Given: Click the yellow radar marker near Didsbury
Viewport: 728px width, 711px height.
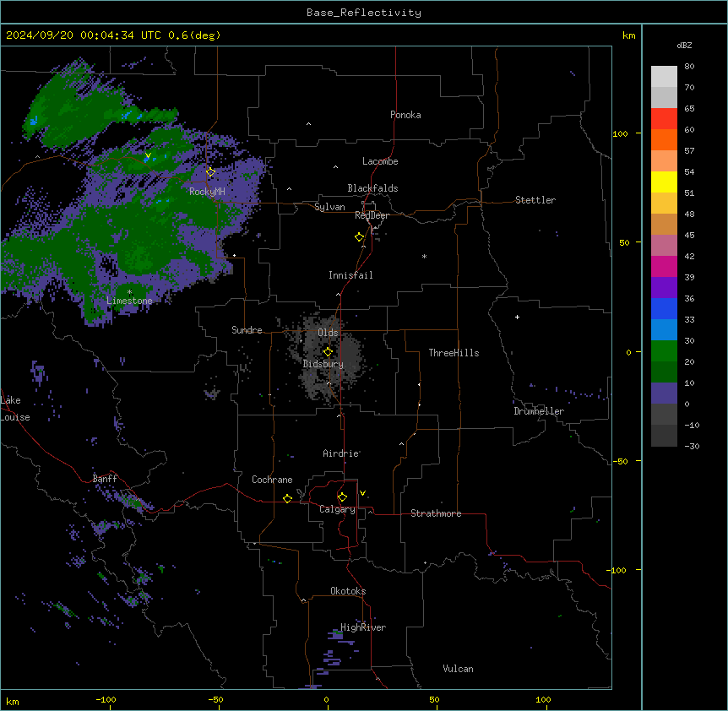Looking at the screenshot, I should (x=328, y=352).
